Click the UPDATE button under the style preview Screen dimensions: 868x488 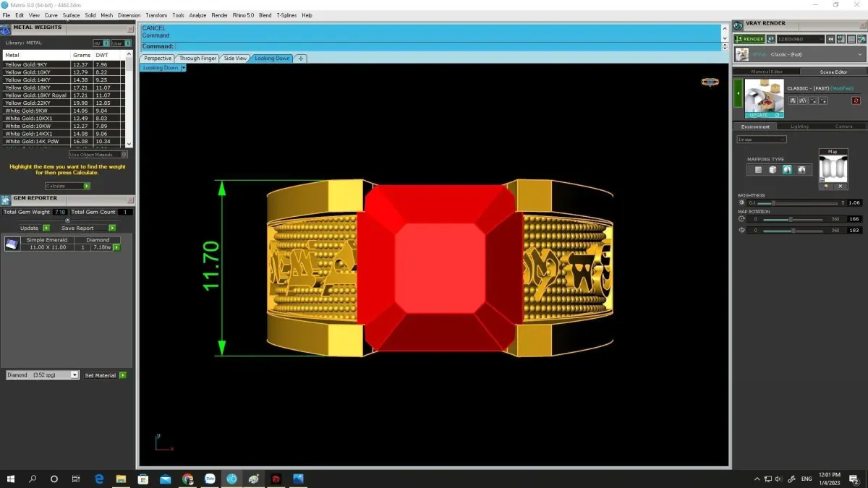(764, 115)
